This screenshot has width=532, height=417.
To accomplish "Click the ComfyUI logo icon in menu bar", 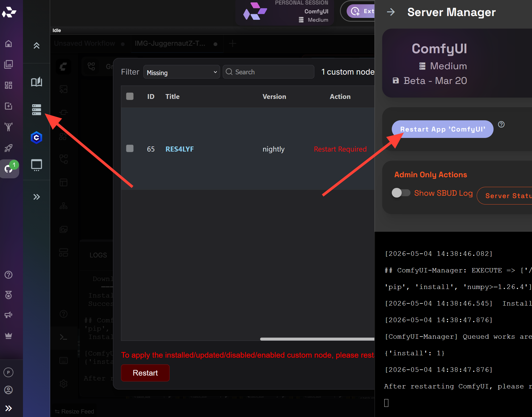I will 64,67.
